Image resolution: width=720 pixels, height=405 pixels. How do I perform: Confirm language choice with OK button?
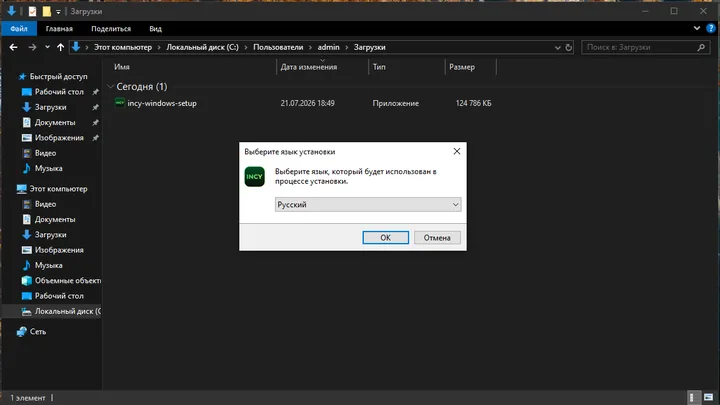(x=385, y=237)
